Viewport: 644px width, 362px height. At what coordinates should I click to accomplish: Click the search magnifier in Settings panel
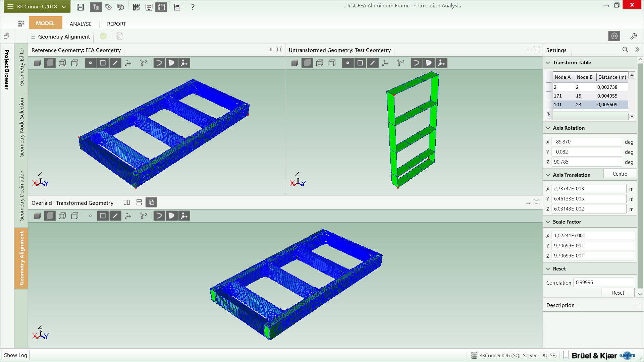(x=625, y=50)
